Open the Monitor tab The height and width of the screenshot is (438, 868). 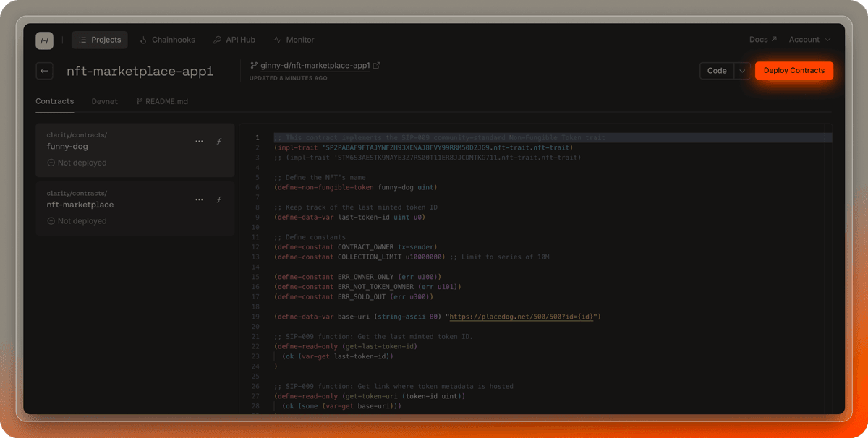pos(294,40)
